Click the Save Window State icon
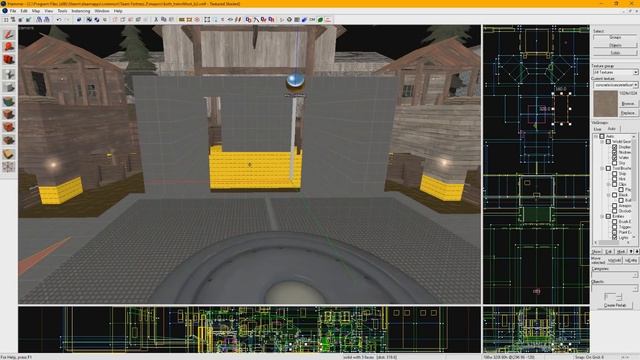Image resolution: width=640 pixels, height=360 pixels. pos(47,20)
